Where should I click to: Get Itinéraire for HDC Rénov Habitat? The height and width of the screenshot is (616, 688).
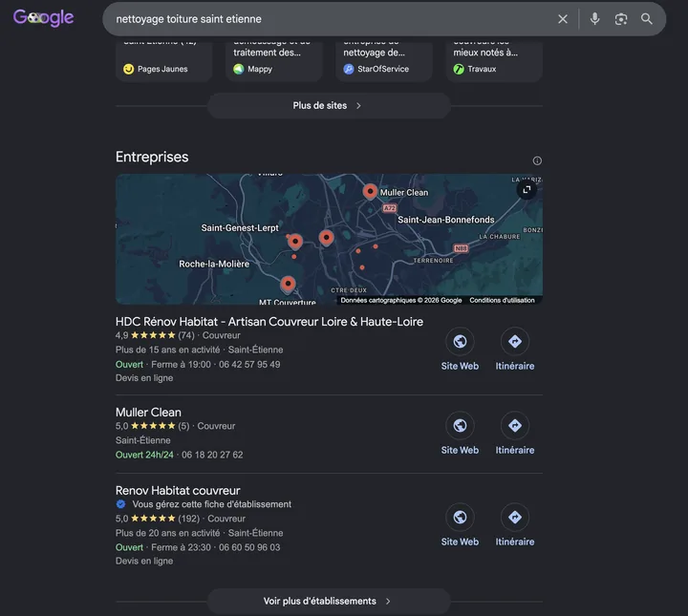click(515, 350)
